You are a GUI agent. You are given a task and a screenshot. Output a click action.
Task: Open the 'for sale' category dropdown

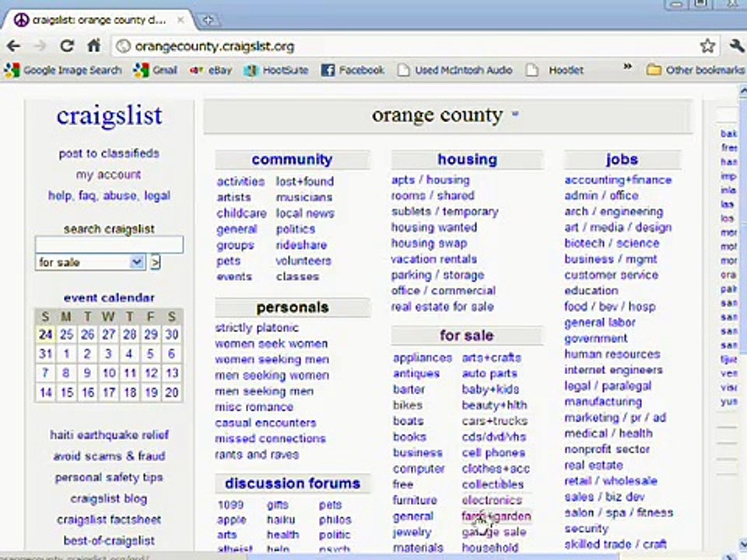(x=90, y=262)
